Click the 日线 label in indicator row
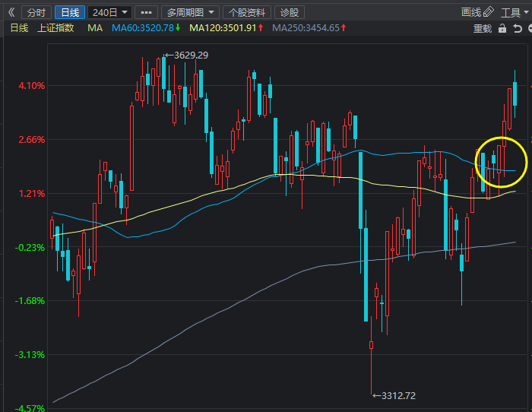The height and width of the screenshot is (412, 532). 19,28
